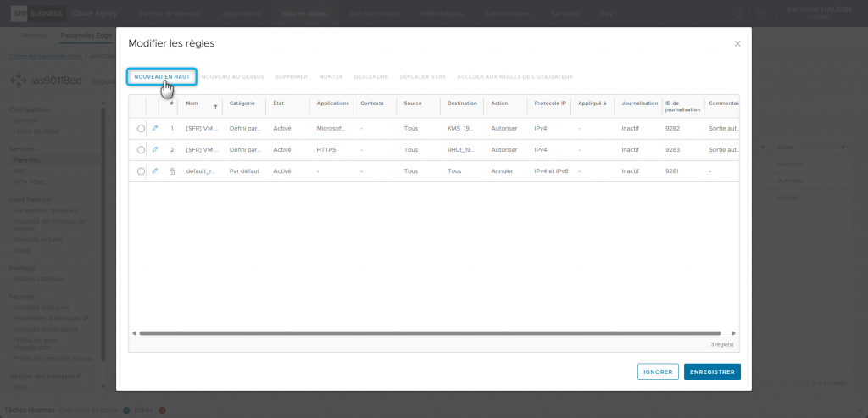The image size is (868, 418).
Task: Open the Nom column filter icon
Action: tap(215, 107)
